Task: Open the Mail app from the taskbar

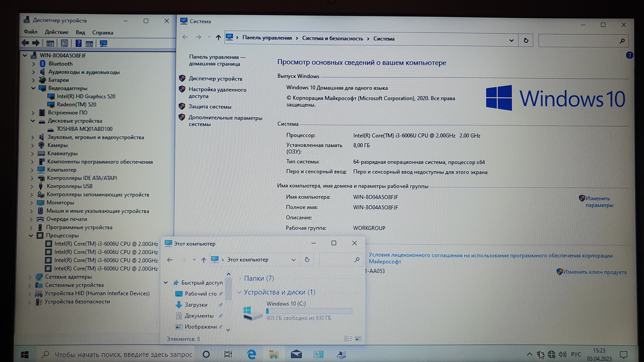Action: [x=296, y=354]
